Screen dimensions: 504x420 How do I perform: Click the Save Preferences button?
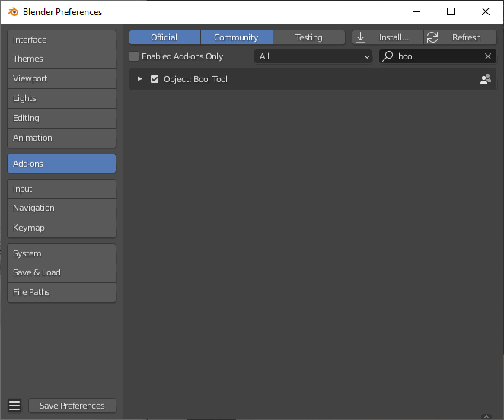(72, 406)
